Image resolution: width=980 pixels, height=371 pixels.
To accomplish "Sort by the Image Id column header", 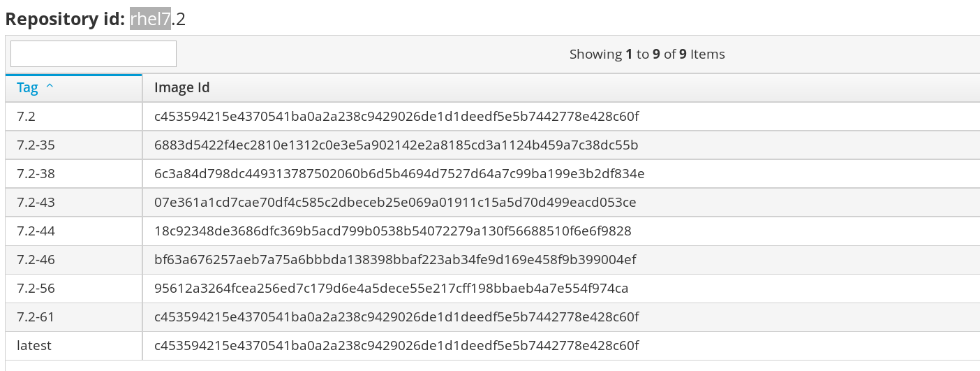I will [x=182, y=88].
